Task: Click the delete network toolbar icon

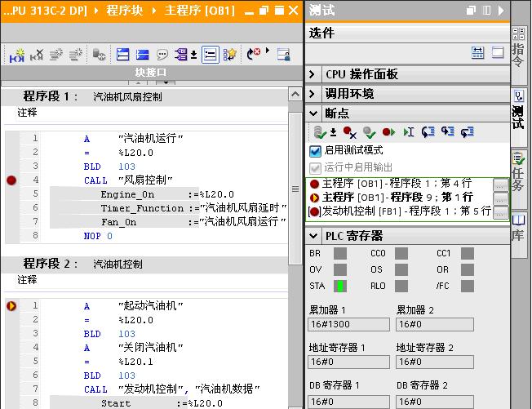Action: (x=37, y=55)
